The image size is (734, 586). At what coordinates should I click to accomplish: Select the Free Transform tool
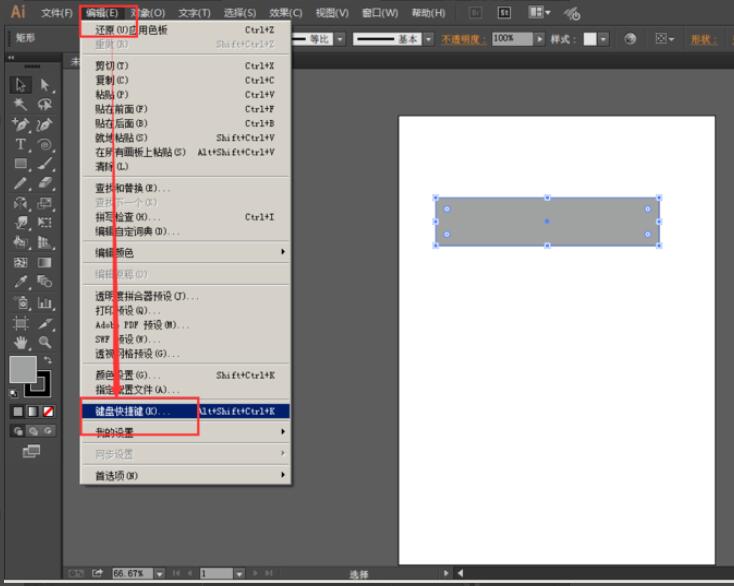point(45,222)
